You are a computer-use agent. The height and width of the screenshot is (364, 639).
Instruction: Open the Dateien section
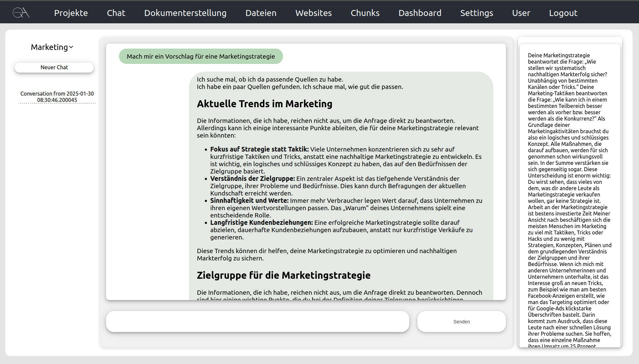[260, 13]
